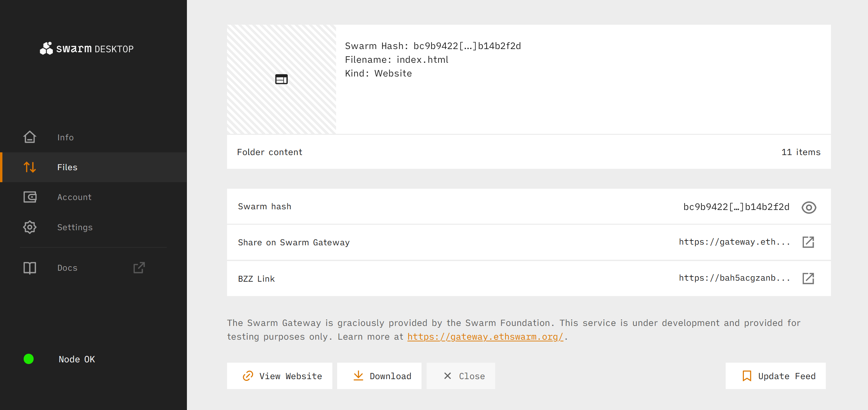The height and width of the screenshot is (410, 868).
Task: Click the website preview icon in the thumbnail
Action: [x=282, y=79]
